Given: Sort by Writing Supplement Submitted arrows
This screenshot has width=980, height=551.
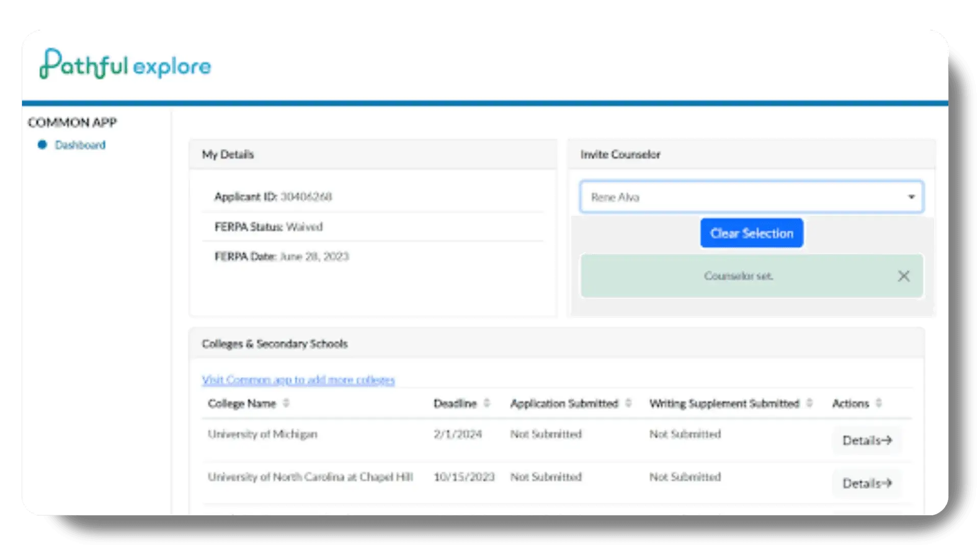Looking at the screenshot, I should [809, 403].
